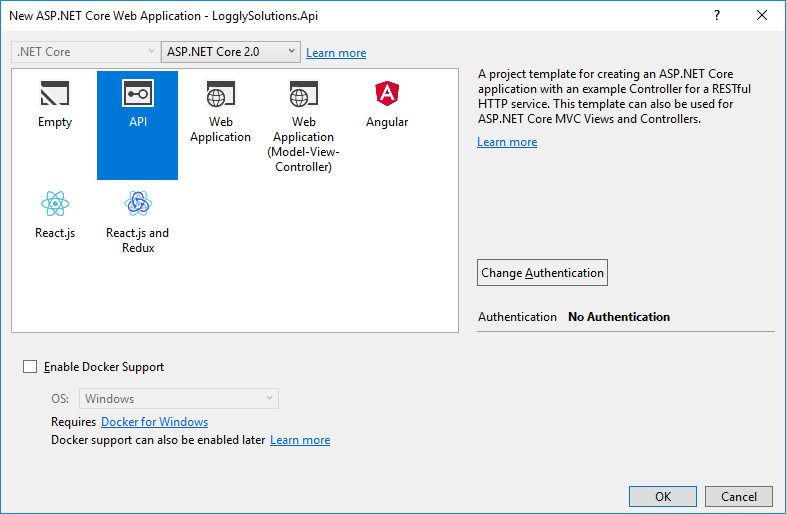Click the No Authentication status text
The width and height of the screenshot is (786, 514).
click(619, 317)
